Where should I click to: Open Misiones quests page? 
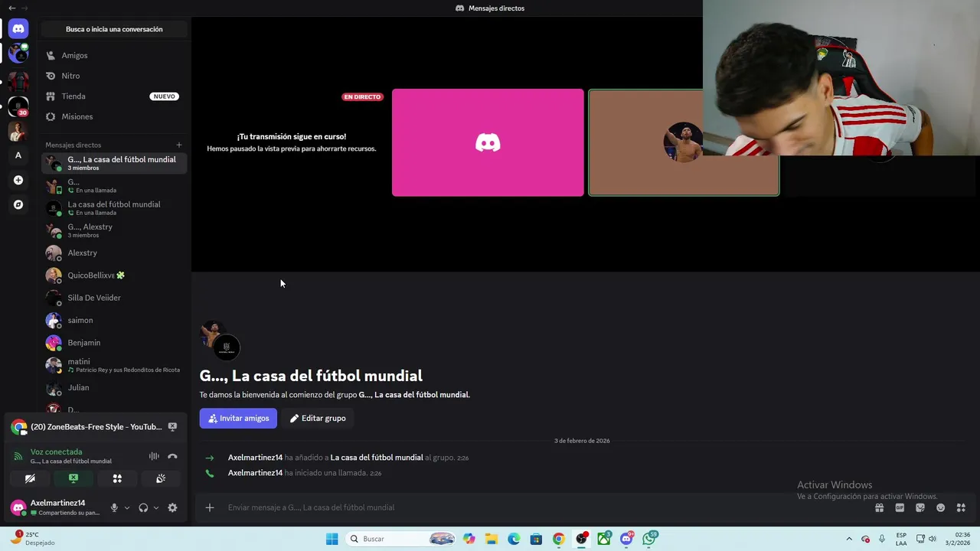click(114, 116)
